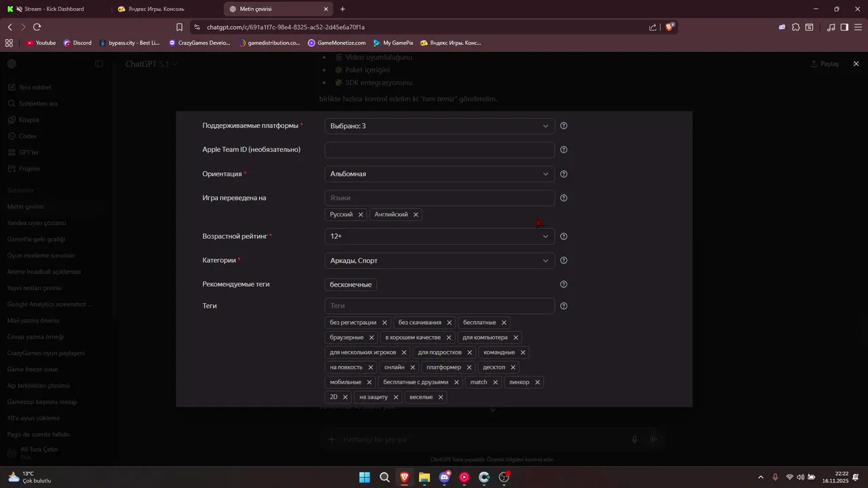This screenshot has width=868, height=488.
Task: Click the Языки input field
Action: [439, 198]
